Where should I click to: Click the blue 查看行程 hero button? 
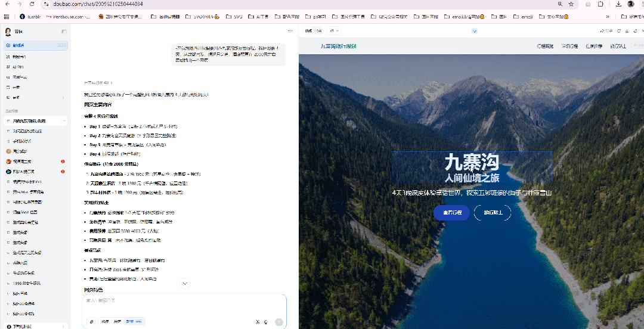click(x=451, y=213)
